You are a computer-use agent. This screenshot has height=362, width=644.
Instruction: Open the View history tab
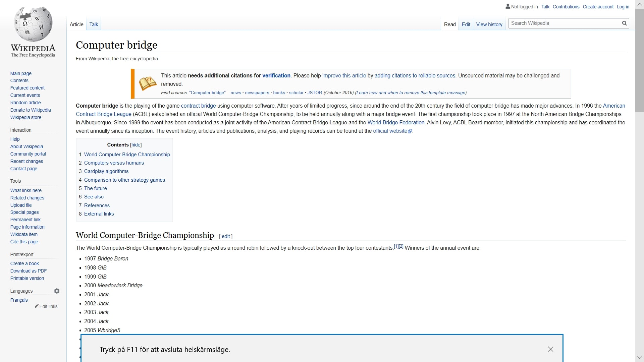pyautogui.click(x=489, y=24)
